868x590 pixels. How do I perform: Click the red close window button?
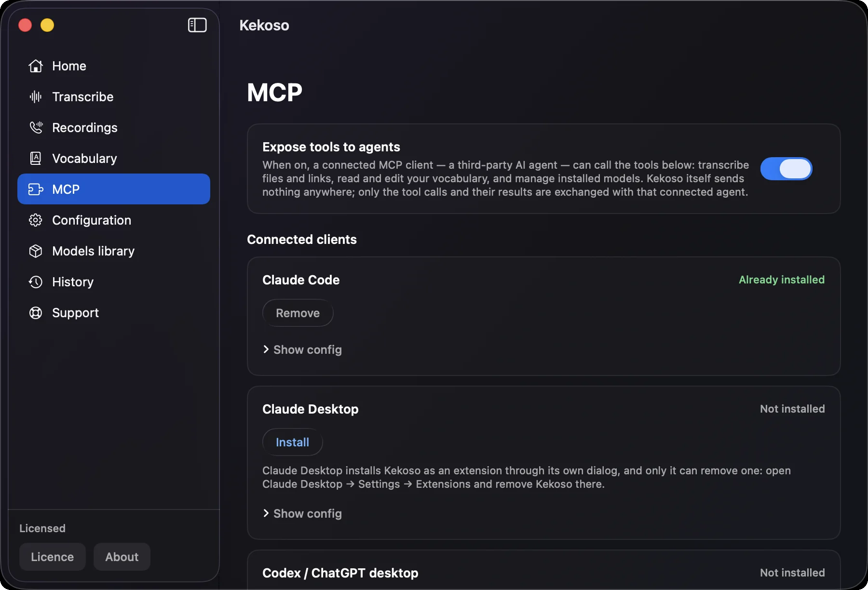(25, 25)
